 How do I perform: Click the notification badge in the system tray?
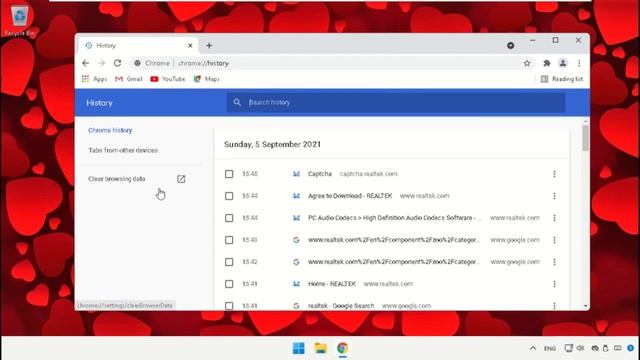tap(631, 348)
